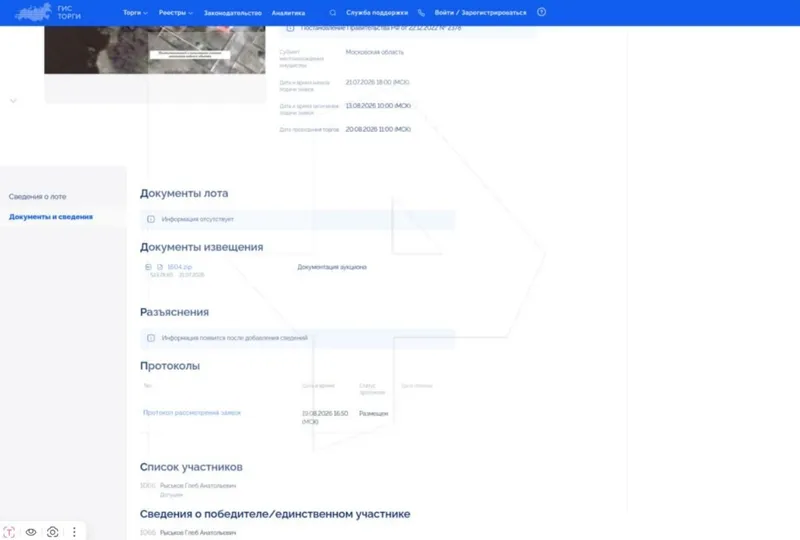Click the Разъяснения heading
This screenshot has width=800, height=540.
[174, 312]
